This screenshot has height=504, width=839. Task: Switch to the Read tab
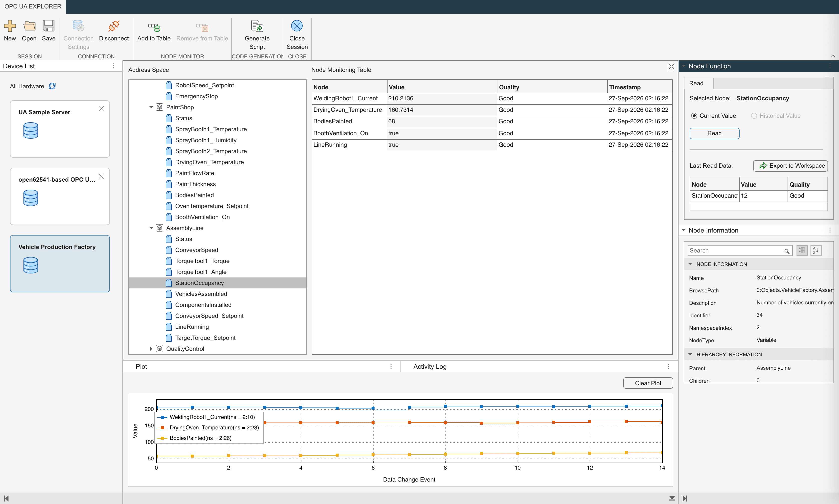pos(698,83)
